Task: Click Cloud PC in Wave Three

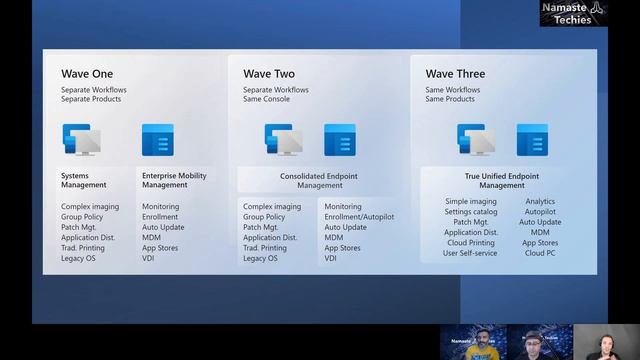Action: 540,253
